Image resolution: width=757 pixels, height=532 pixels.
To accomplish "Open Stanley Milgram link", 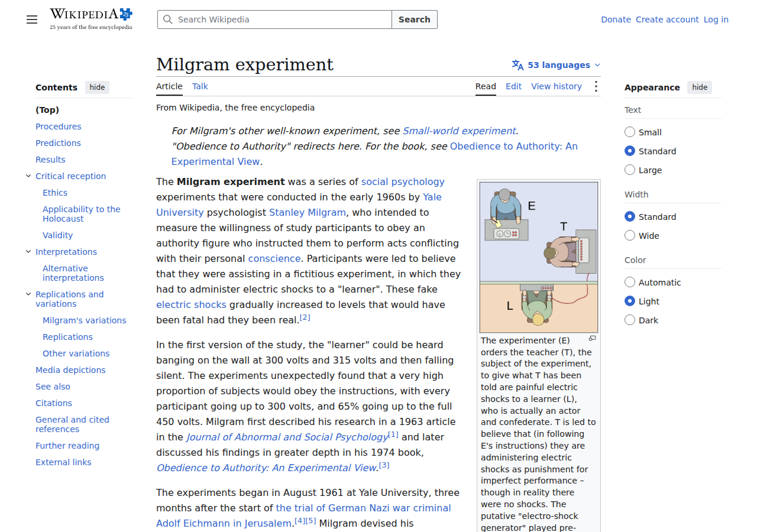I will tap(308, 213).
